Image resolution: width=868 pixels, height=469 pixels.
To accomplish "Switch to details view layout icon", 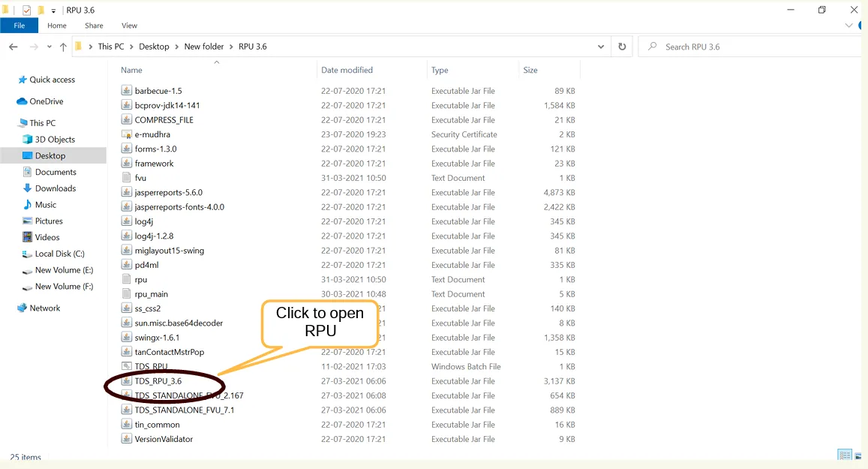I will point(845,455).
